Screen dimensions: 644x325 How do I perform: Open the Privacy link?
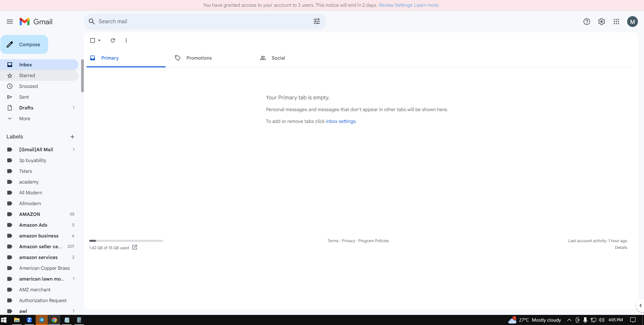coord(348,241)
